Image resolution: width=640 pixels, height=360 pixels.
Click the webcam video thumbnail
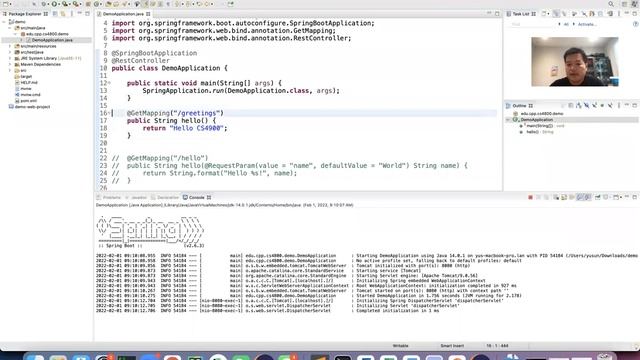(575, 62)
